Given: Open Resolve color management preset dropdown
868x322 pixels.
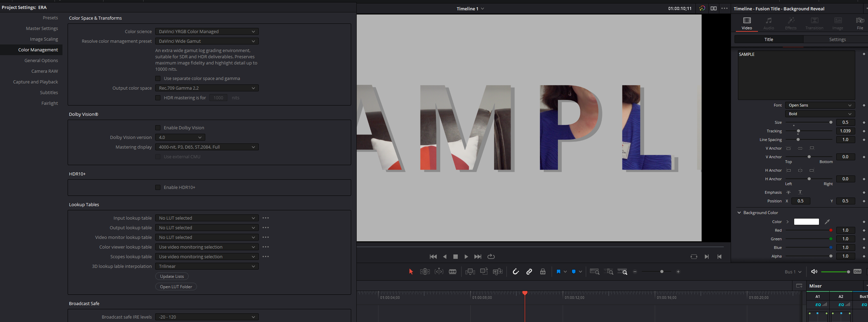Looking at the screenshot, I should [207, 41].
